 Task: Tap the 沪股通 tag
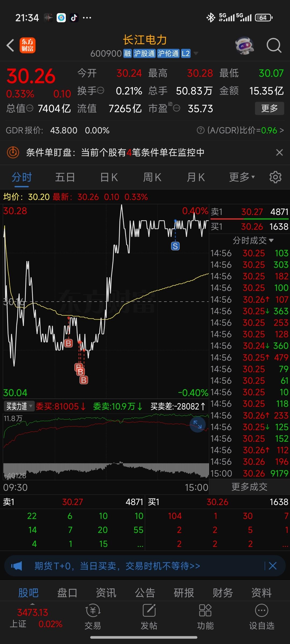pos(144,53)
